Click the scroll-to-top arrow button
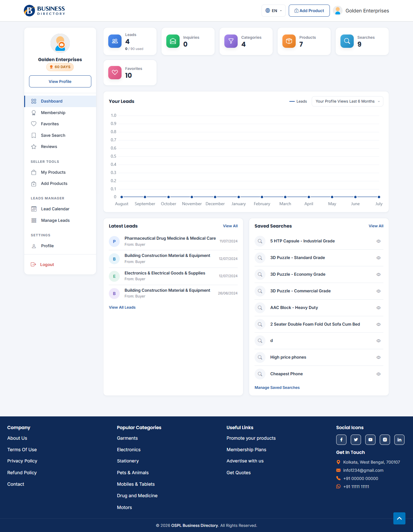 [399, 518]
